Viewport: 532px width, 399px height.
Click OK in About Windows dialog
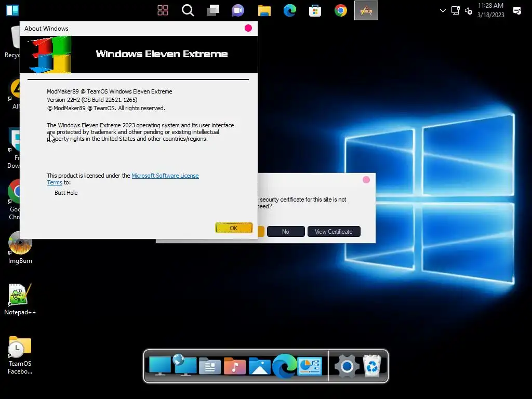[234, 228]
